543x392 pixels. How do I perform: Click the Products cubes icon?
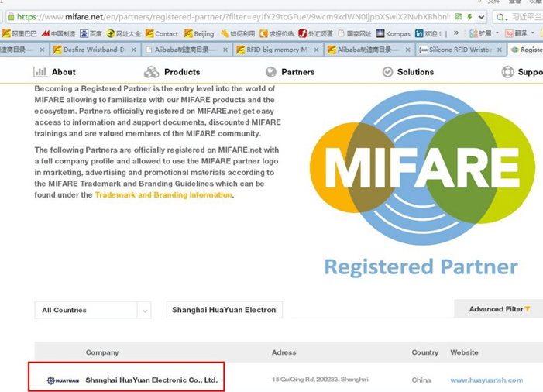pyautogui.click(x=151, y=72)
